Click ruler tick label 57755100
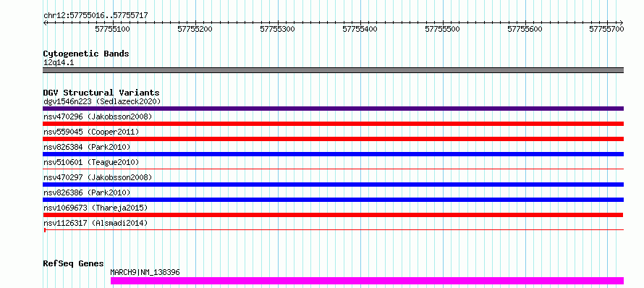Screen dimensions: 644x288 [x=113, y=29]
